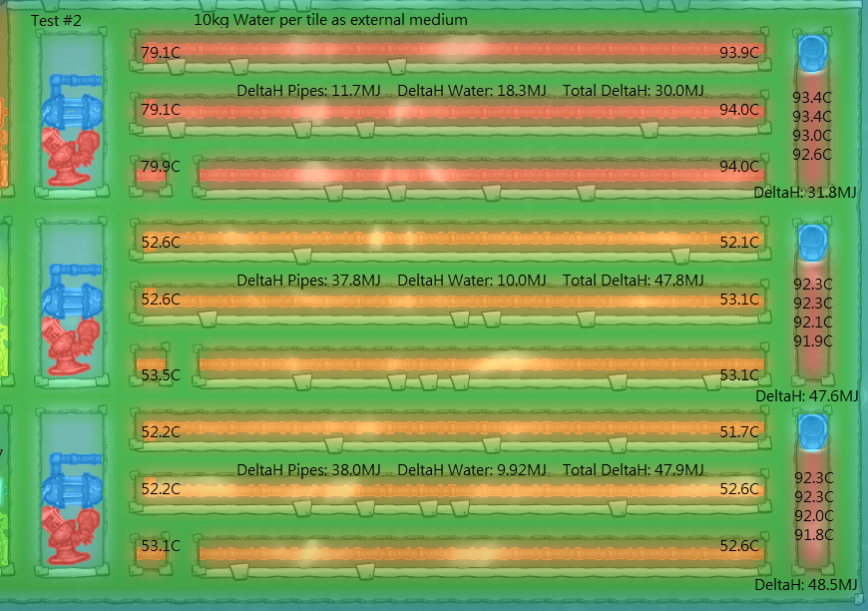868x611 pixels.
Task: Click the short pipe segment at 53.5C
Action: (151, 364)
